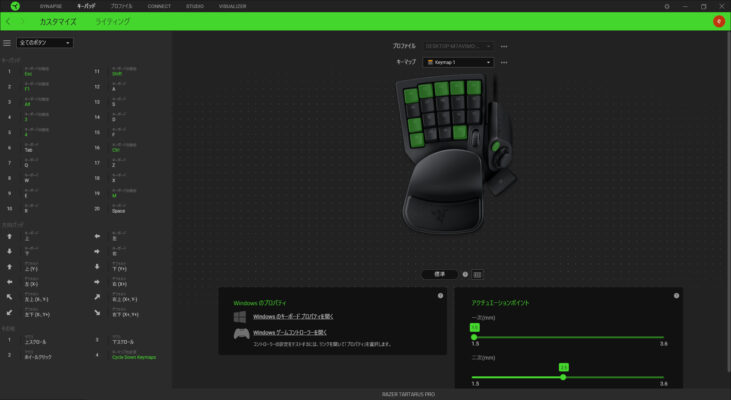Select key 6 Tab assignment row

(44, 148)
